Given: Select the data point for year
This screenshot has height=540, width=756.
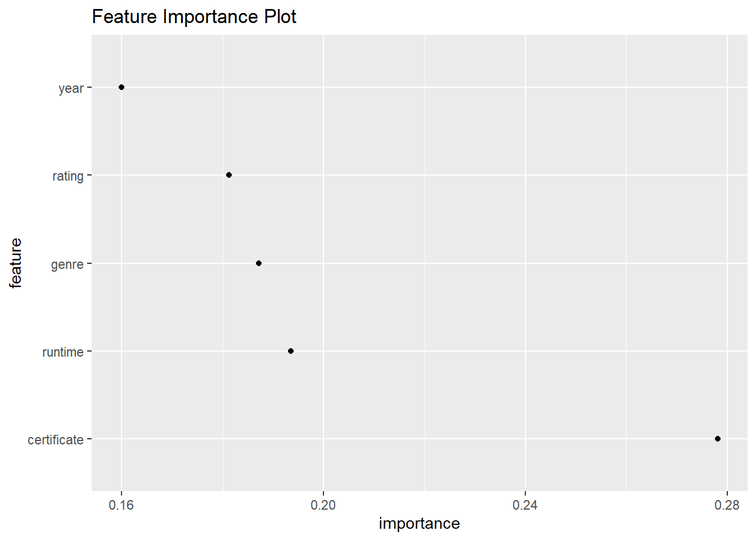Looking at the screenshot, I should click(x=121, y=87).
